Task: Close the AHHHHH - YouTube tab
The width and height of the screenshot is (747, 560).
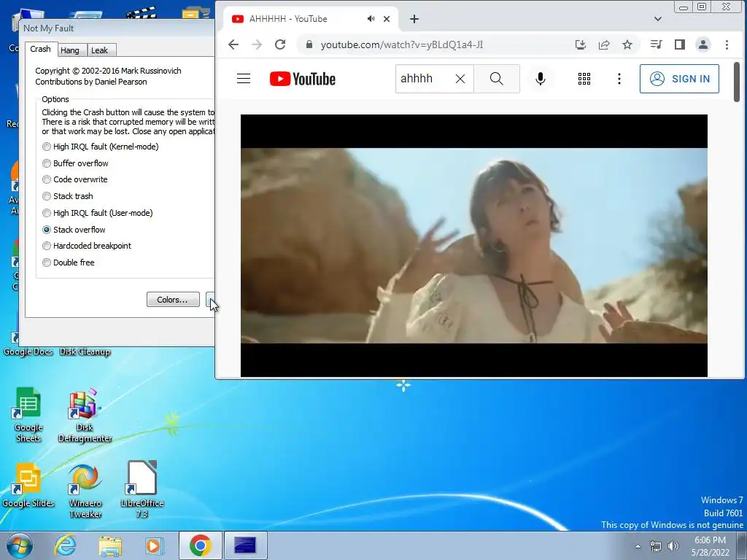Action: (x=387, y=19)
